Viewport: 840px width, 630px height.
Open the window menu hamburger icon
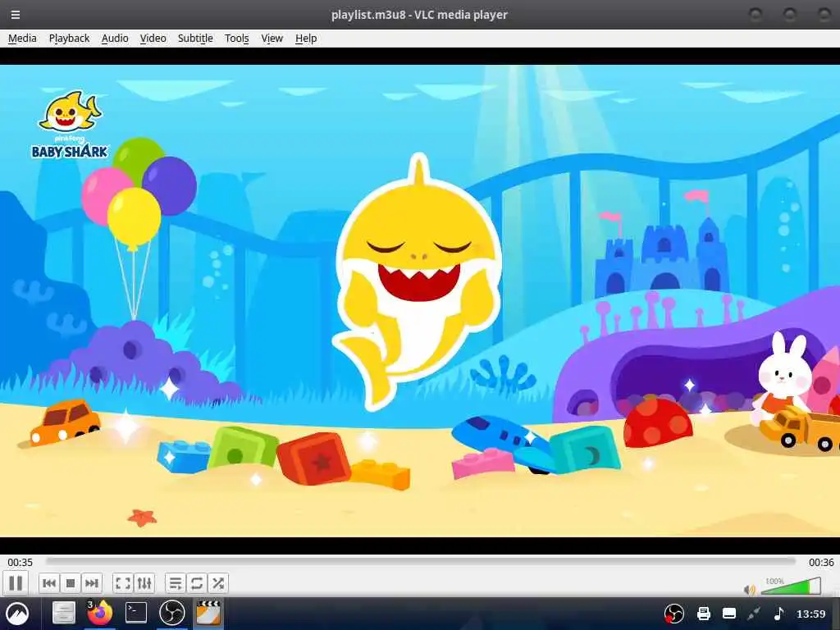[x=16, y=15]
